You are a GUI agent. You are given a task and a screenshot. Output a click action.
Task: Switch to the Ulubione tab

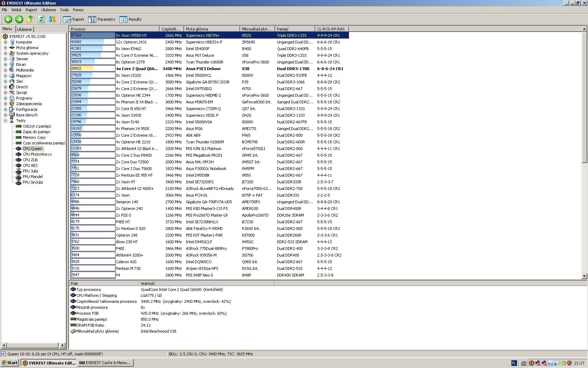tap(24, 29)
